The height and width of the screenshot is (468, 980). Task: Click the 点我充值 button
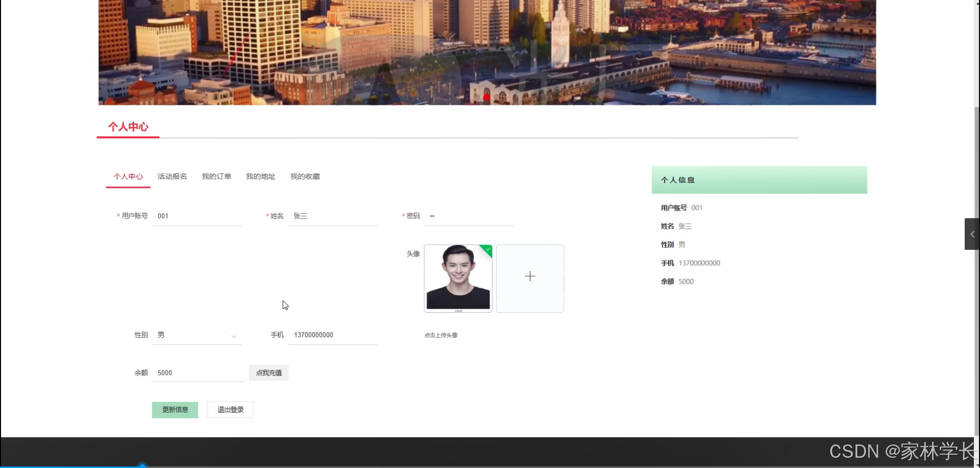click(268, 372)
